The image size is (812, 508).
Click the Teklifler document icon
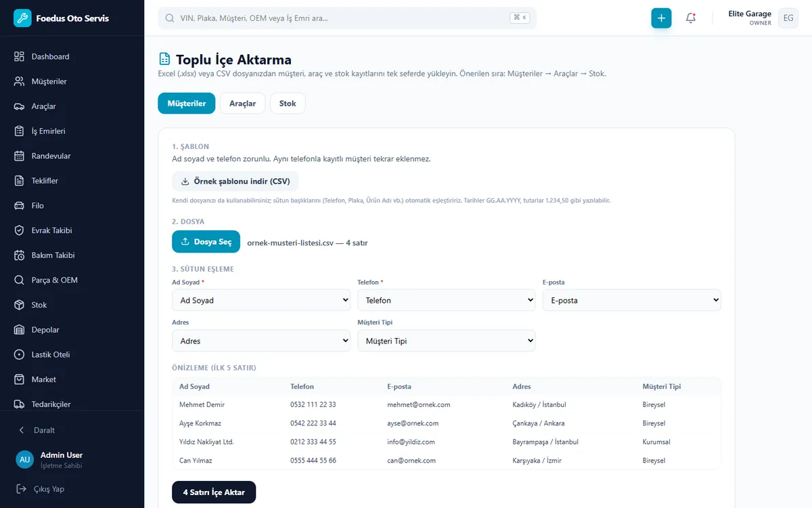[19, 181]
